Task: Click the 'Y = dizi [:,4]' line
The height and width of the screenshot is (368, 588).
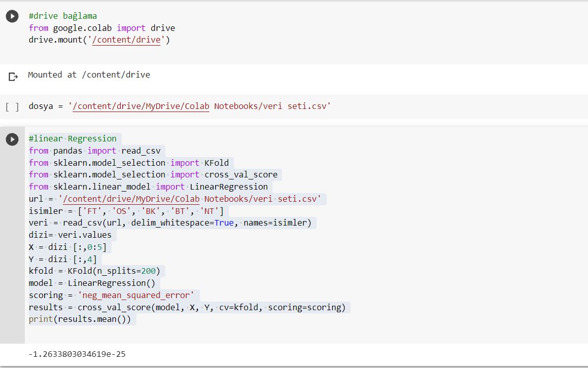Action: [62, 259]
